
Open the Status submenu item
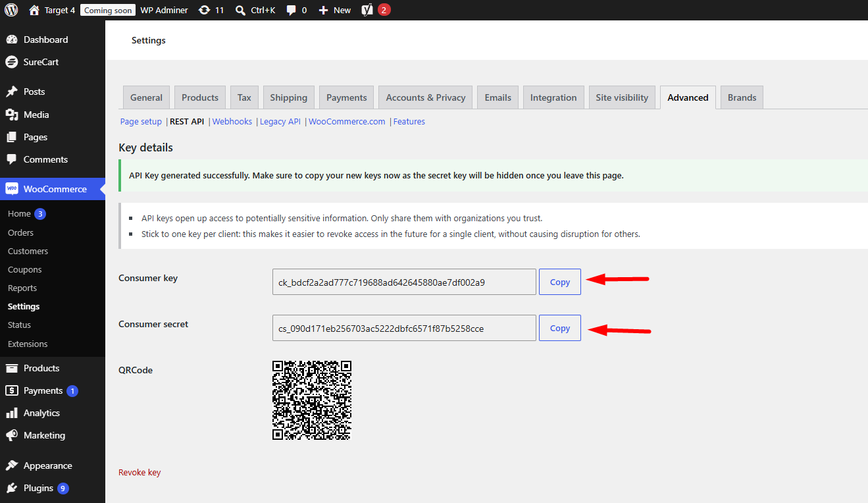19,325
